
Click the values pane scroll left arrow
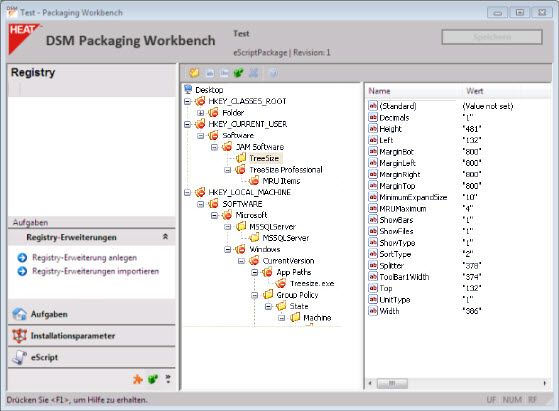point(370,383)
